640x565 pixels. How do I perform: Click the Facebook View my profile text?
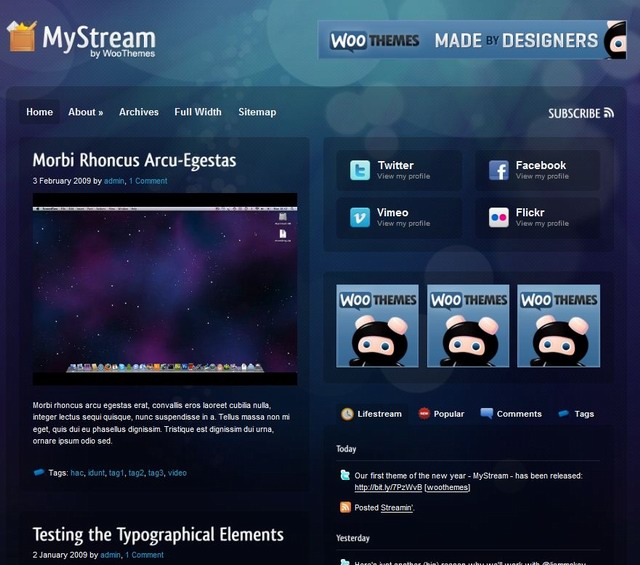[542, 176]
